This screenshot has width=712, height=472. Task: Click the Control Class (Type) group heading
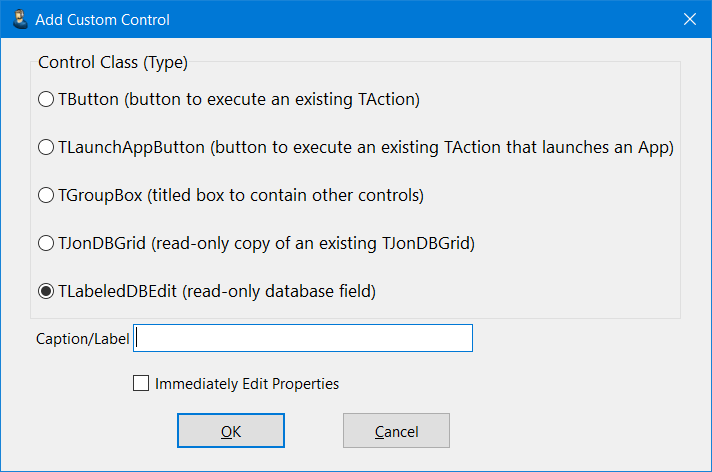[113, 62]
